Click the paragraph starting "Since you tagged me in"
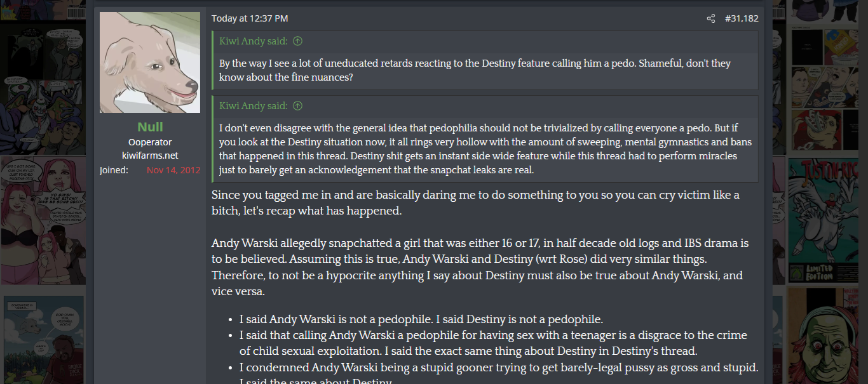 point(475,202)
